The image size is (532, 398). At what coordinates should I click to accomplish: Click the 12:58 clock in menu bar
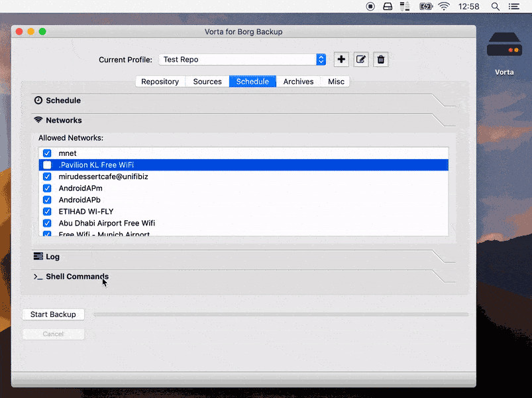[468, 6]
